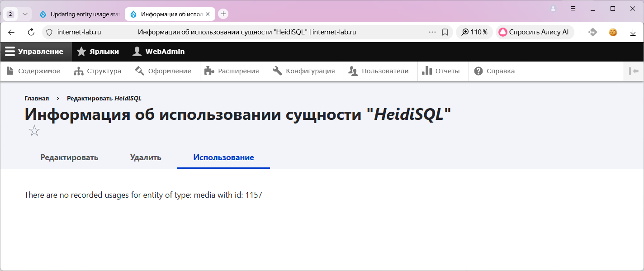
Task: Open the 110% zoom level control
Action: pyautogui.click(x=474, y=32)
